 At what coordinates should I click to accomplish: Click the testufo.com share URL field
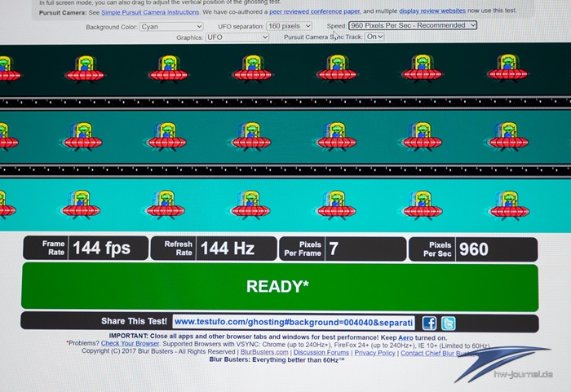(x=294, y=322)
